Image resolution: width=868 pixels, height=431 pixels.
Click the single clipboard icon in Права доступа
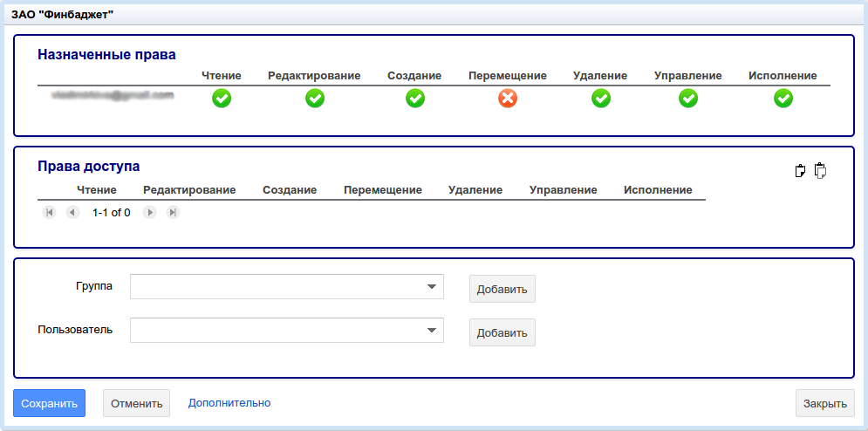800,171
